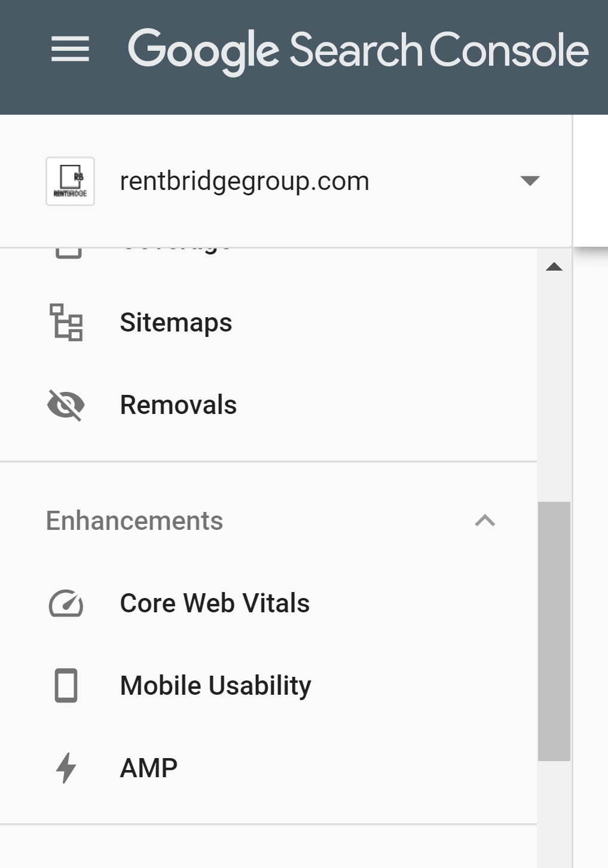Click the Google Search Console title
The height and width of the screenshot is (868, 608).
[x=359, y=50]
